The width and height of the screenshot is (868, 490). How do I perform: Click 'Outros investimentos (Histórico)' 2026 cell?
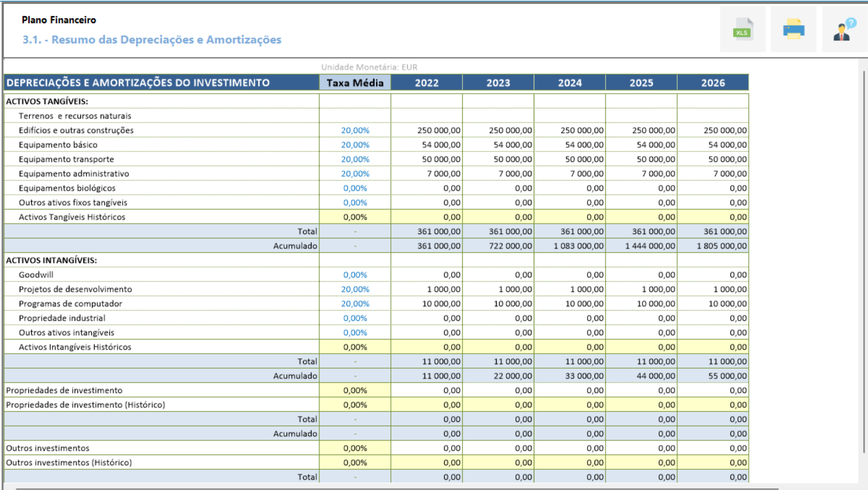pyautogui.click(x=713, y=463)
